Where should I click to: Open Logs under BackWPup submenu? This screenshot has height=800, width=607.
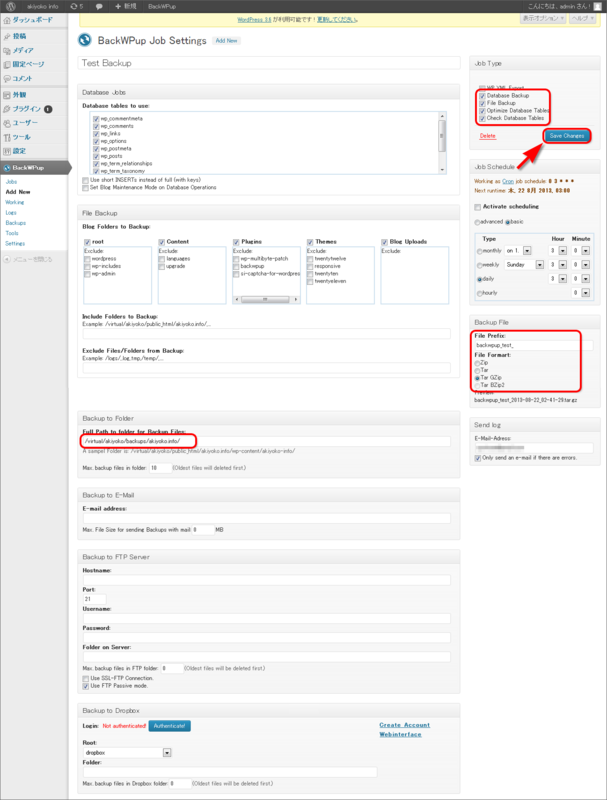(11, 212)
